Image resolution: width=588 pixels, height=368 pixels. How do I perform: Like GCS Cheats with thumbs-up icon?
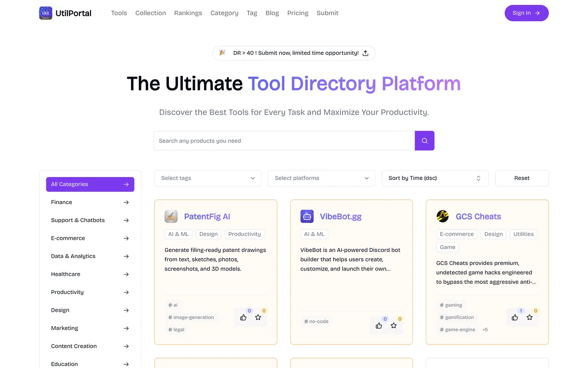pos(514,317)
